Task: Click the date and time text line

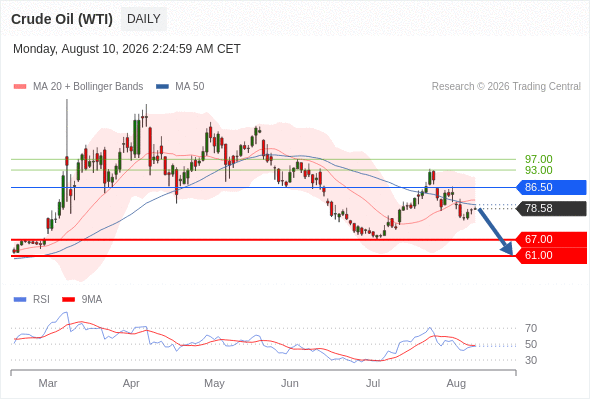Action: (x=127, y=49)
